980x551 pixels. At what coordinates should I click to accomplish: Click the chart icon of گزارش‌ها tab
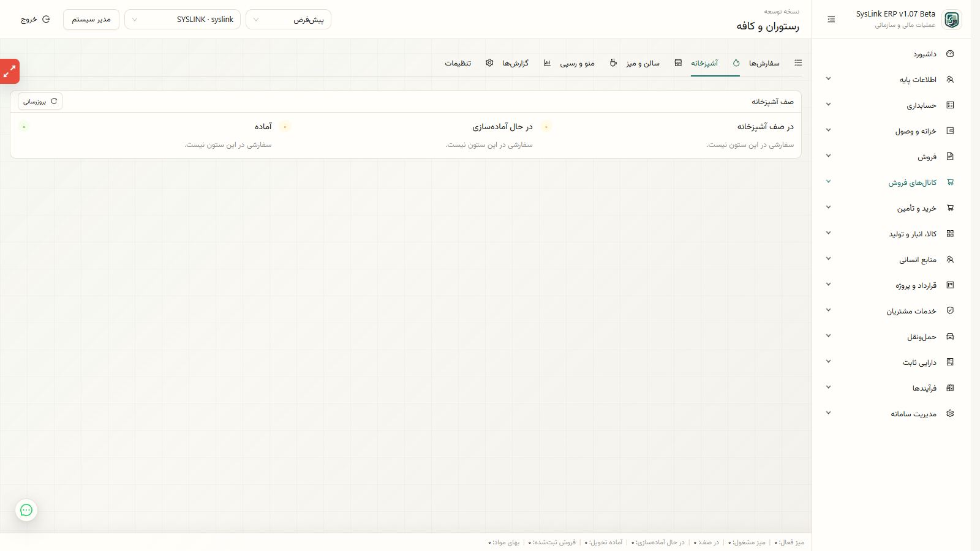[x=547, y=63]
